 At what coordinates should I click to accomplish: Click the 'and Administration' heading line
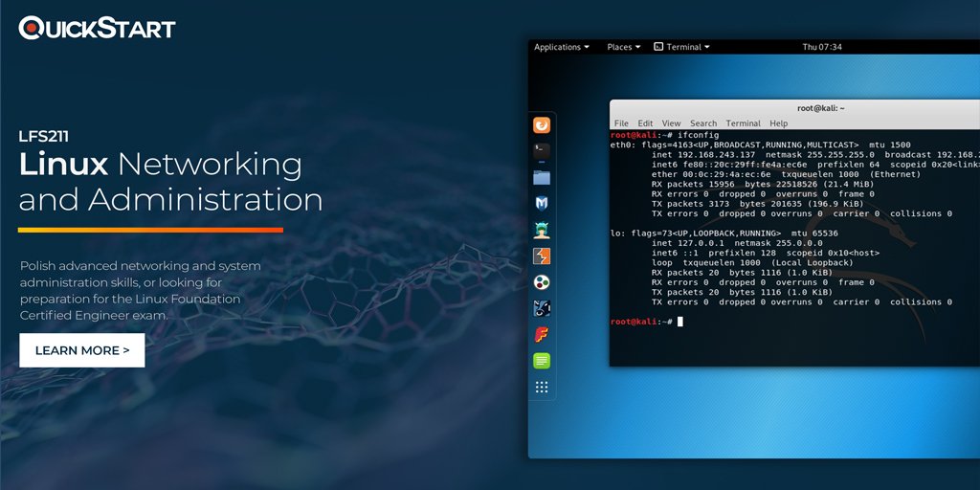(x=170, y=200)
